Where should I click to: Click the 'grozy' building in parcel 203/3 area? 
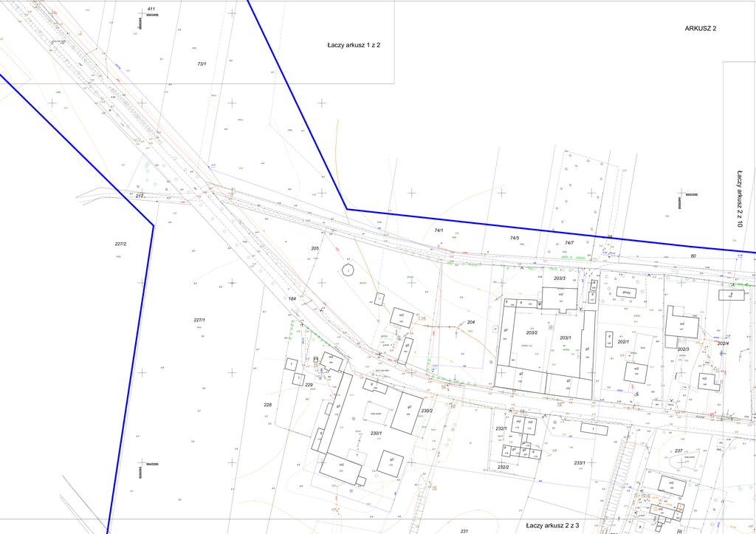tap(628, 292)
